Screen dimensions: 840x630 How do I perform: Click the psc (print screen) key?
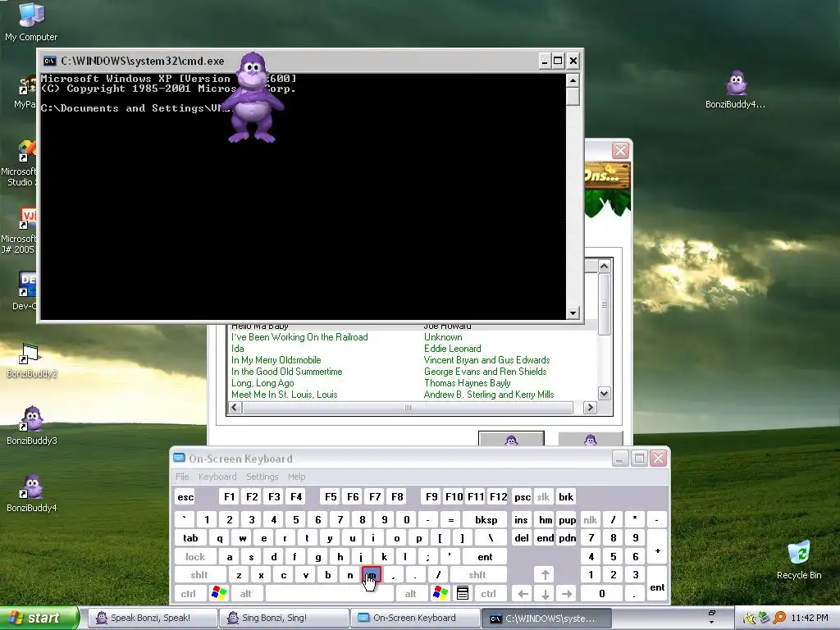point(523,496)
